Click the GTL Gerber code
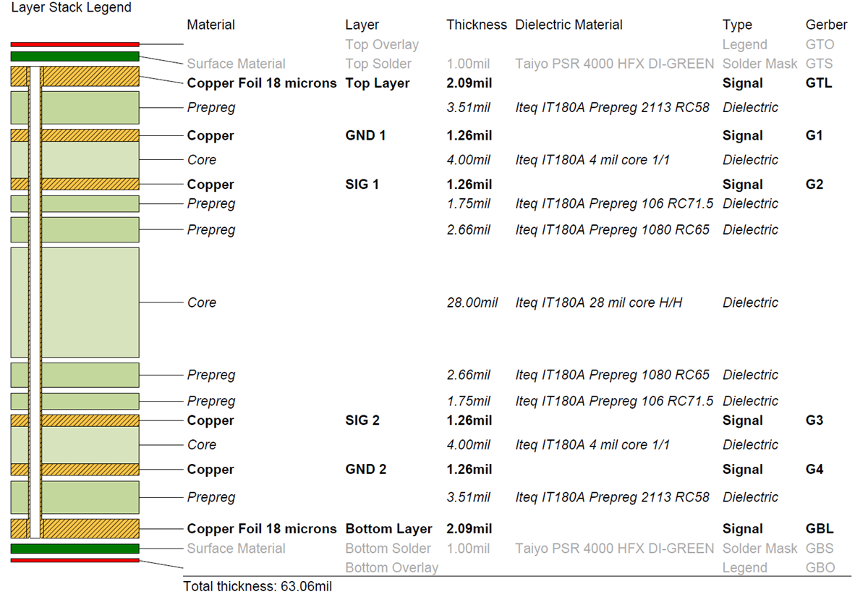Screen dimensions: 868x597 click(819, 83)
